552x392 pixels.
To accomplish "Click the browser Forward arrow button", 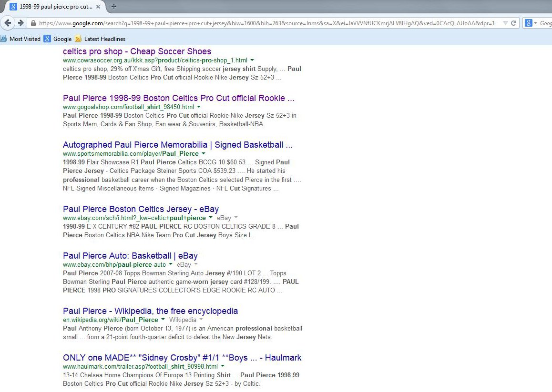I will (21, 23).
